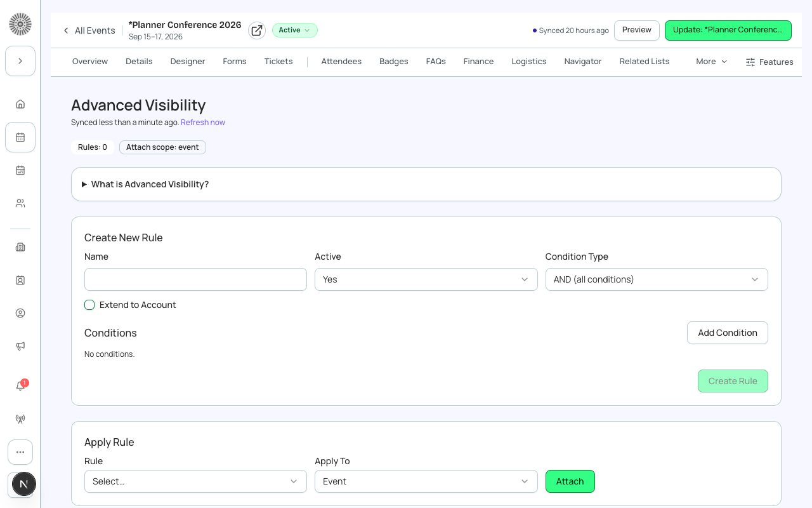Switch to the Related Lists tab
The image size is (812, 508).
tap(645, 62)
